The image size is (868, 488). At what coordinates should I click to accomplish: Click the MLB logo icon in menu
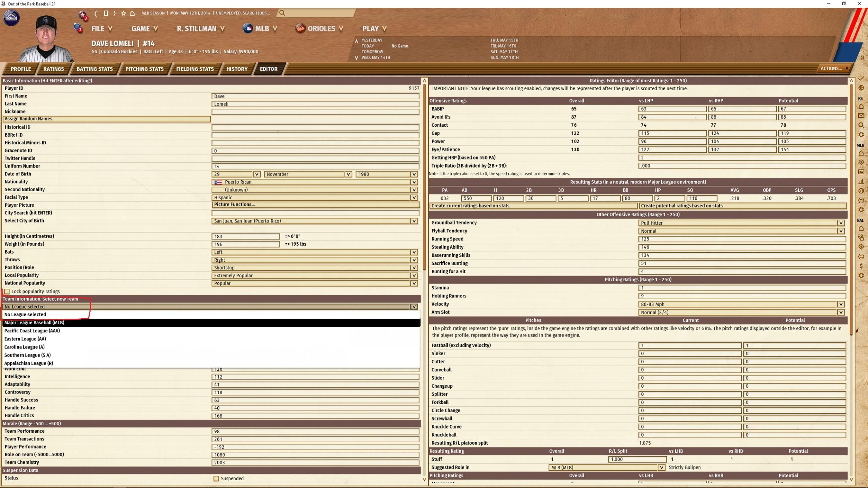(x=248, y=28)
